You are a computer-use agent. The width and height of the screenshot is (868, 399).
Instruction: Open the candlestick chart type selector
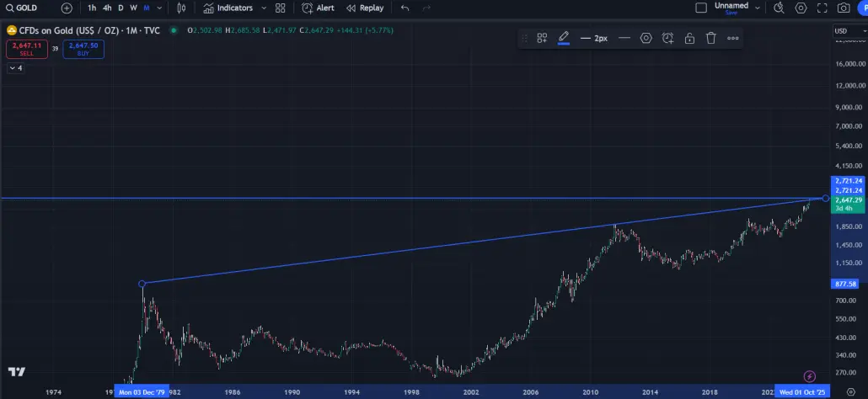pyautogui.click(x=181, y=8)
